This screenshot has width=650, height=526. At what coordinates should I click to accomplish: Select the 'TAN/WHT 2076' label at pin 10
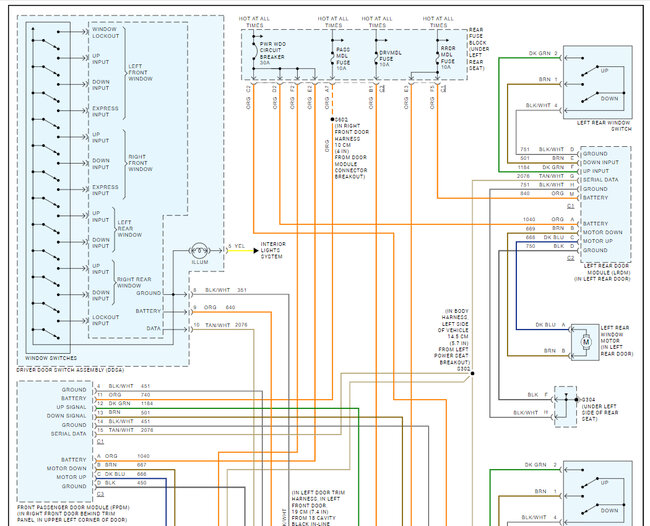[x=220, y=325]
